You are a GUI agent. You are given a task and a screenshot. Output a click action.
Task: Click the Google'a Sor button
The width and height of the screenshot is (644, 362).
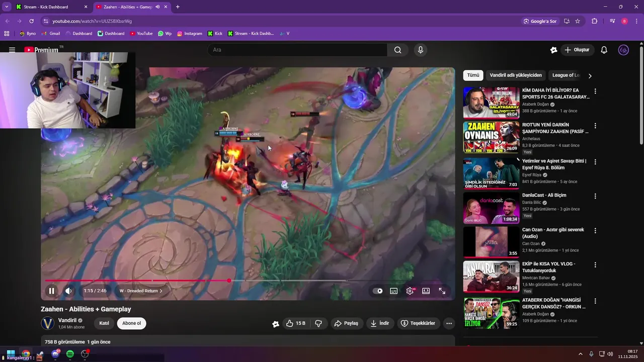[540, 21]
